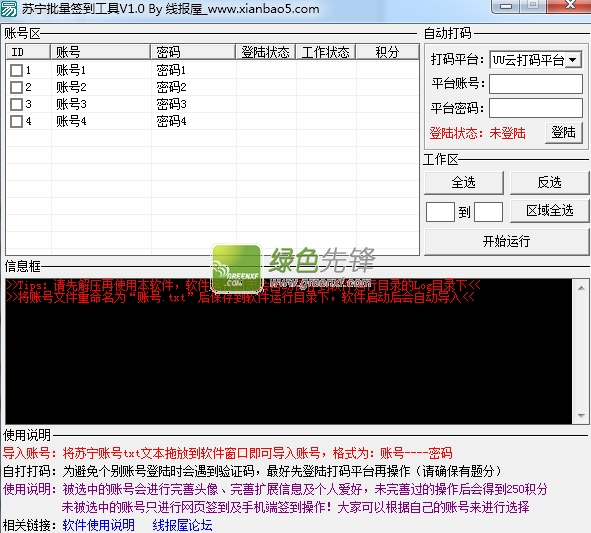Click the 工作状态 column header
This screenshot has width=591, height=533.
(326, 52)
